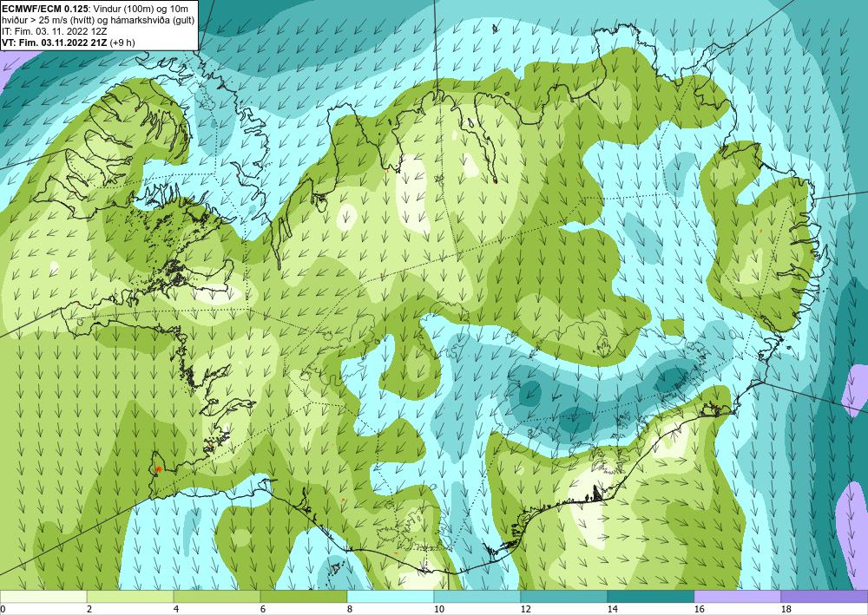868x615 pixels.
Task: Click the 8–10 m/s pale cyan legend swatch
Action: pos(391,597)
